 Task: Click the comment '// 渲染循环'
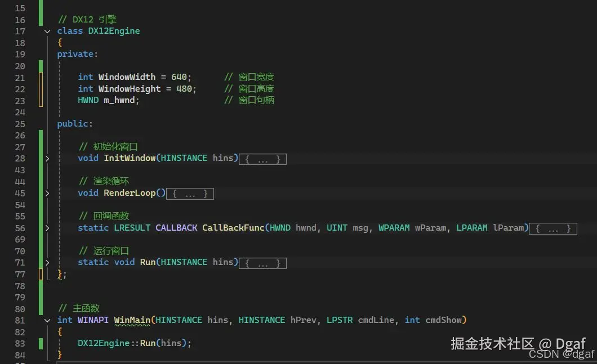click(x=104, y=181)
